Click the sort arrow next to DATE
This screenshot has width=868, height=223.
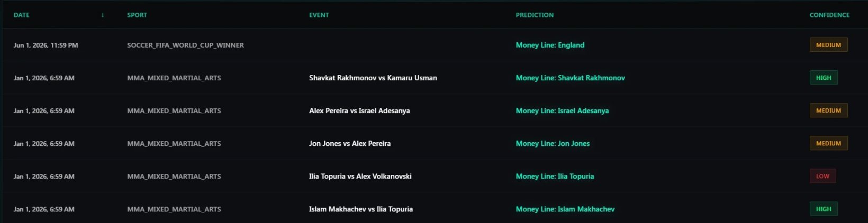click(x=103, y=15)
